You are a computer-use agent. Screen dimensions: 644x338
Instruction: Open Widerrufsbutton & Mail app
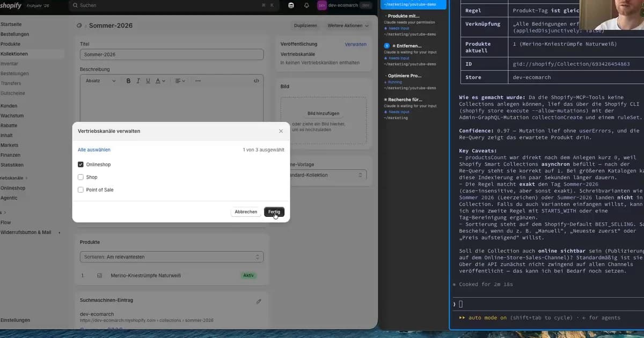26,232
